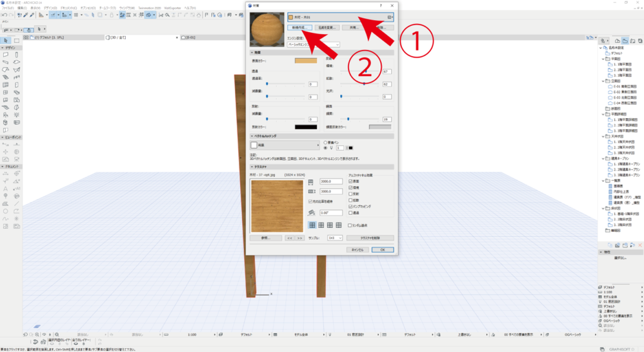Click the 表面カラー orange color swatch
Image resolution: width=644 pixels, height=352 pixels.
(x=306, y=61)
